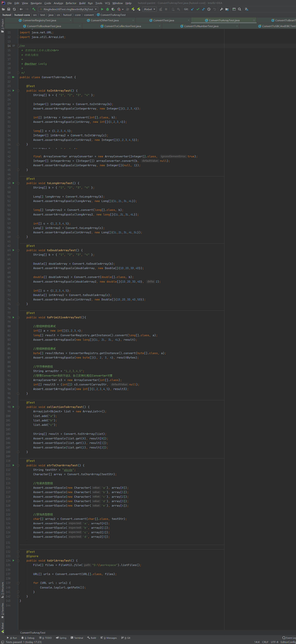This screenshot has height=644, width=296.
Task: Close the ConvertToArrayTest.java tab
Action: [x=254, y=20]
